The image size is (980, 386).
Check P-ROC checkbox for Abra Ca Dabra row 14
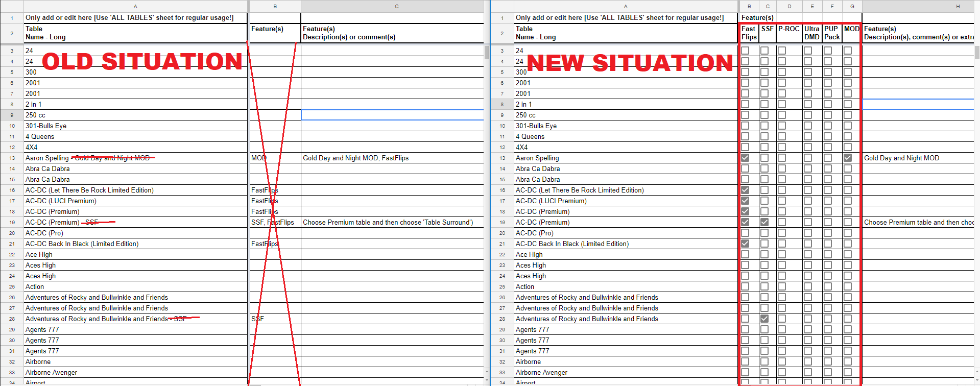(782, 168)
